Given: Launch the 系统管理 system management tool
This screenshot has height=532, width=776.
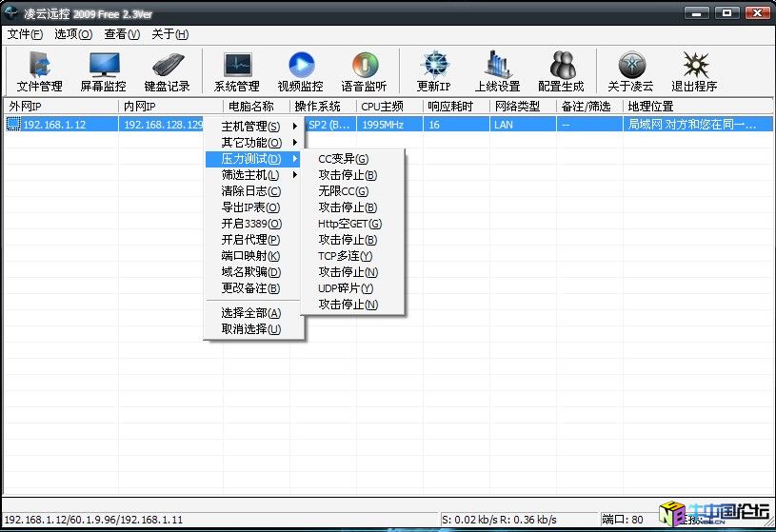Looking at the screenshot, I should [x=236, y=70].
